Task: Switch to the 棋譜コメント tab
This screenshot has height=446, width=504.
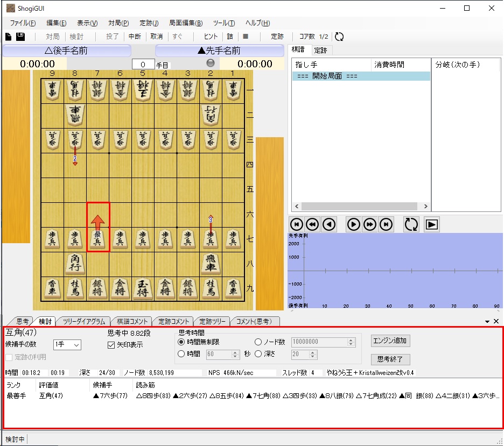Action: point(132,321)
